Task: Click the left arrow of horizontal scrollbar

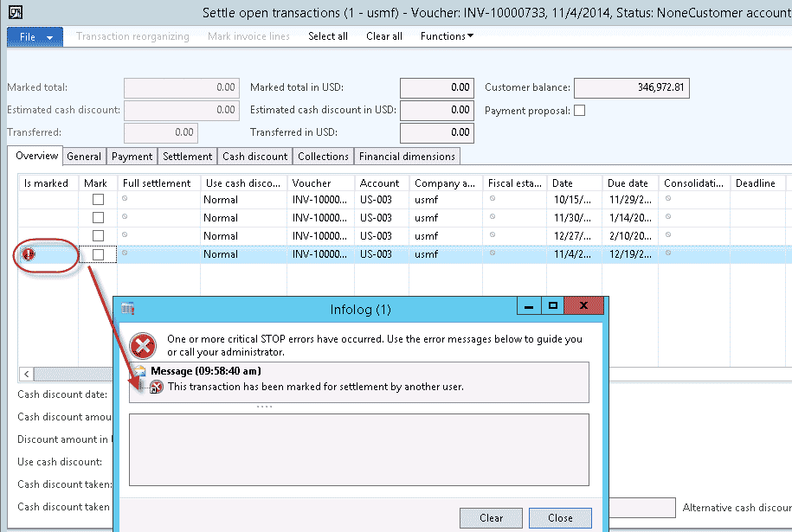Action: click(26, 374)
